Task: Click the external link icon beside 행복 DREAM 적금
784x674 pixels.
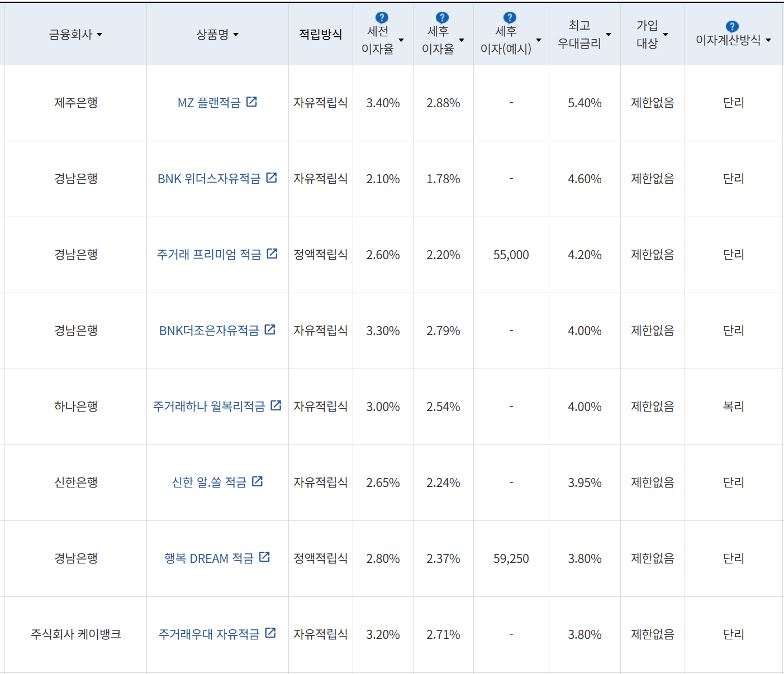Action: 264,557
